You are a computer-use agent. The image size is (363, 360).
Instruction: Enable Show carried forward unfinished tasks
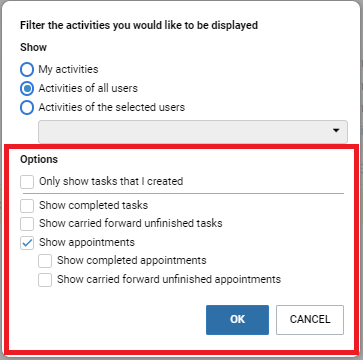(27, 224)
